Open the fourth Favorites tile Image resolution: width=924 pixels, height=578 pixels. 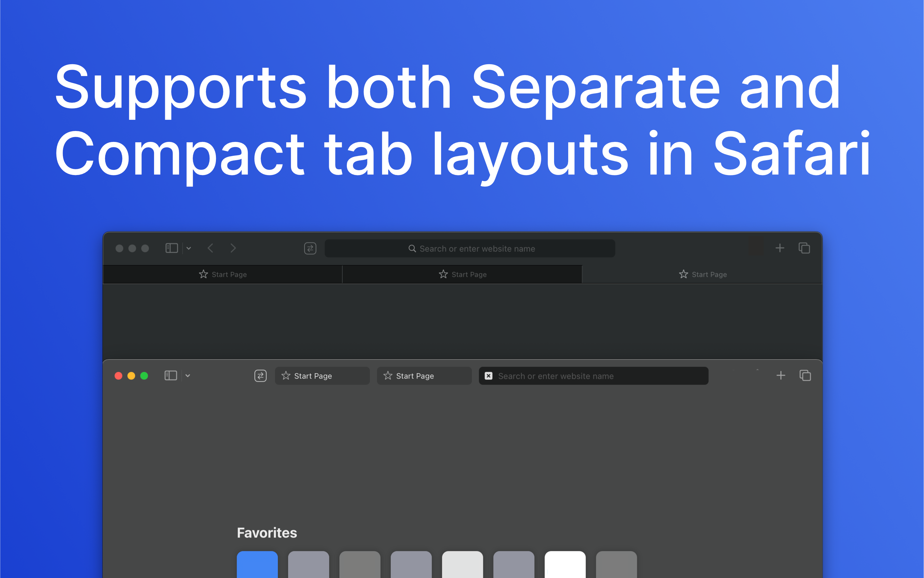[x=411, y=564]
